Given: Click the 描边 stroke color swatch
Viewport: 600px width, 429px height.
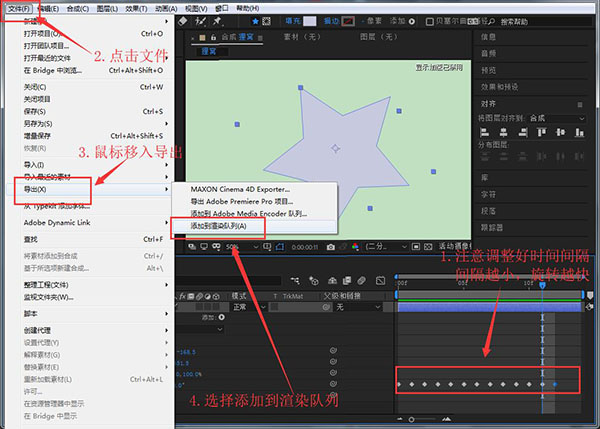Looking at the screenshot, I should coord(348,21).
